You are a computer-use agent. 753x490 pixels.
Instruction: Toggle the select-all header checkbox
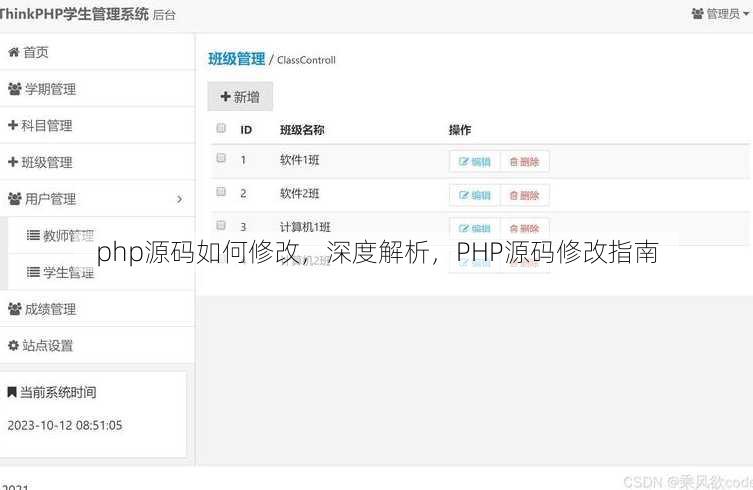click(x=221, y=128)
